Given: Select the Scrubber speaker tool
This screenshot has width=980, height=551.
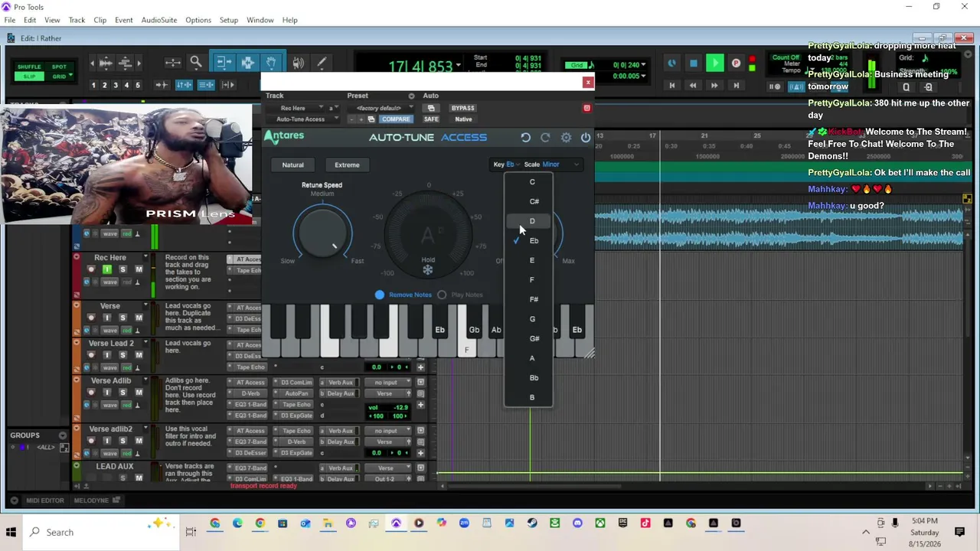Looking at the screenshot, I should (298, 63).
